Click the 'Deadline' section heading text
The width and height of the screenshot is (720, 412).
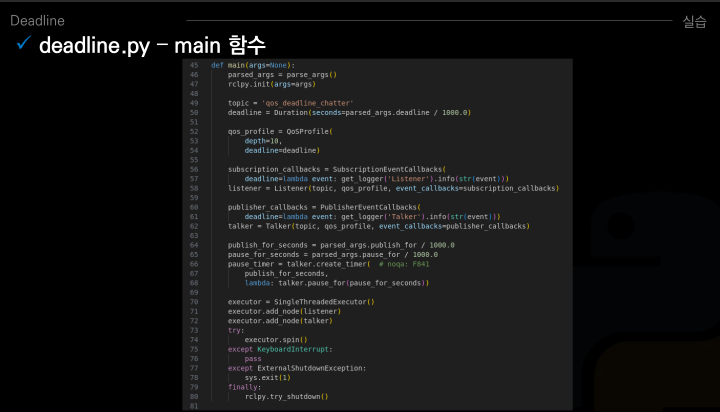pyautogui.click(x=37, y=21)
